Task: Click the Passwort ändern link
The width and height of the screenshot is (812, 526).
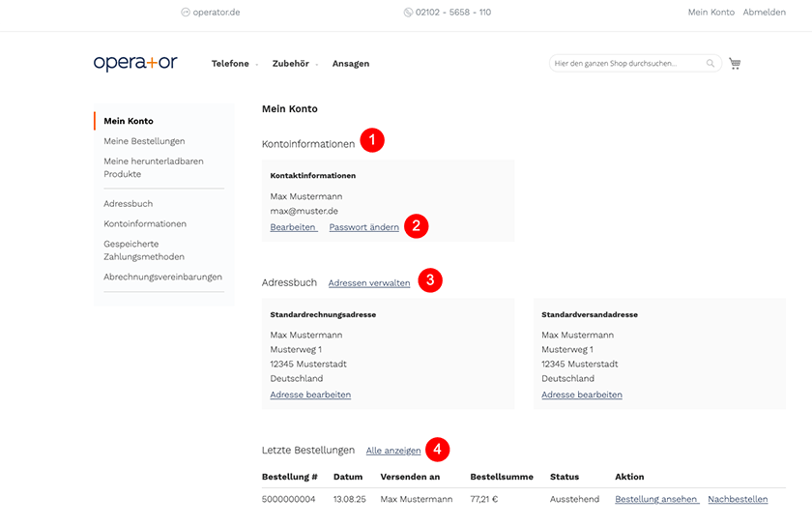Action: (x=364, y=227)
